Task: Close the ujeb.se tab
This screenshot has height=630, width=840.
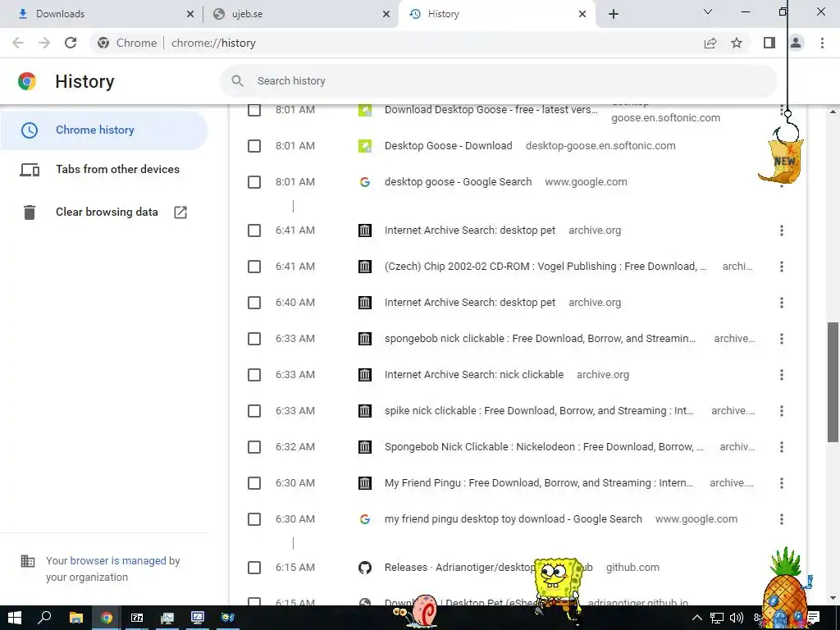Action: pyautogui.click(x=386, y=14)
